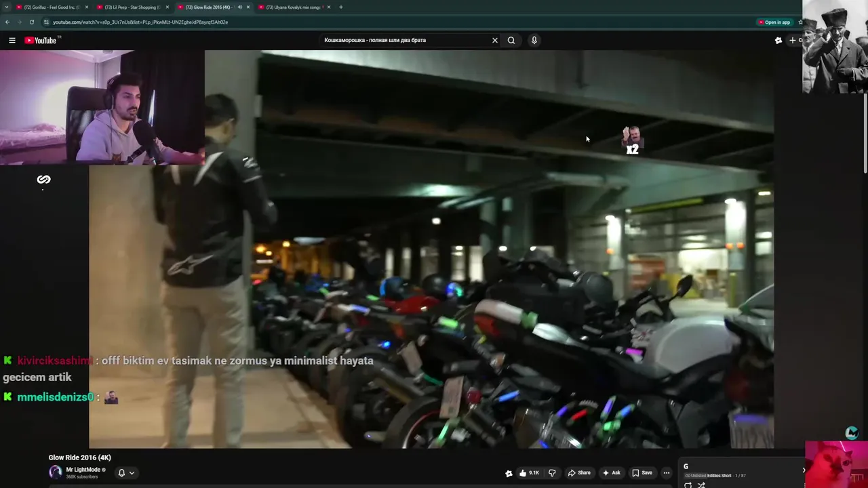The width and height of the screenshot is (868, 488).
Task: Open the Mr LightMode channel name link
Action: [83, 470]
